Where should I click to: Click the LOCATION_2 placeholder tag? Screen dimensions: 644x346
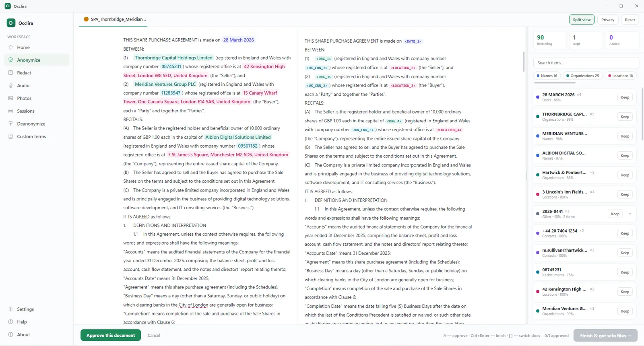click(x=403, y=68)
